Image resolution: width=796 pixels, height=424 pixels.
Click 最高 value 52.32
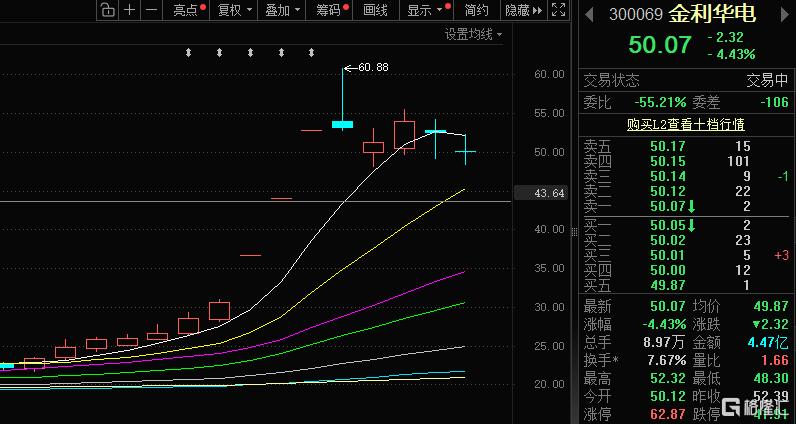(668, 378)
